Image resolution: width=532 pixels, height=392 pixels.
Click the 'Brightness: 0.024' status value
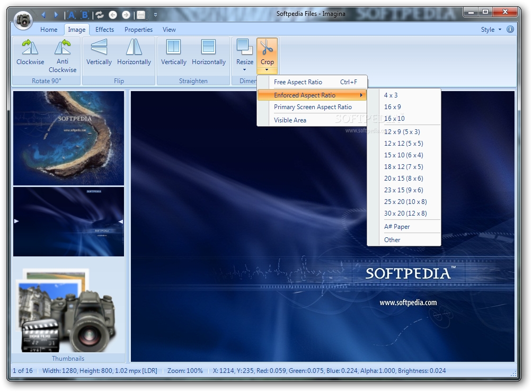pos(422,371)
